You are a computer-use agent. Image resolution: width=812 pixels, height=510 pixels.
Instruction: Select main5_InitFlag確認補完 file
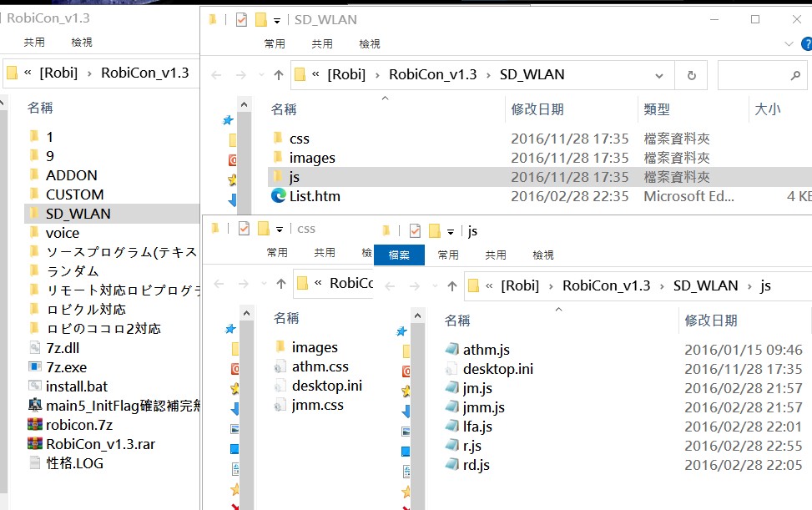tap(114, 406)
